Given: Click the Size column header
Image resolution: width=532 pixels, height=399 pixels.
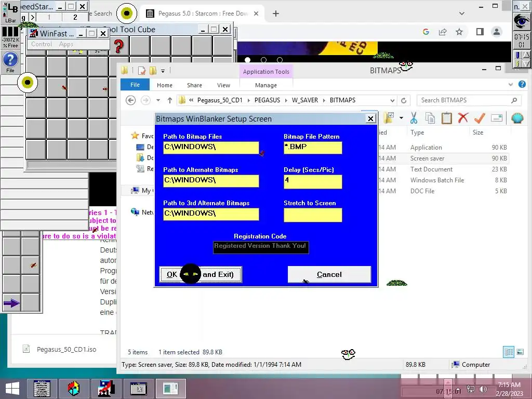Looking at the screenshot, I should (478, 132).
